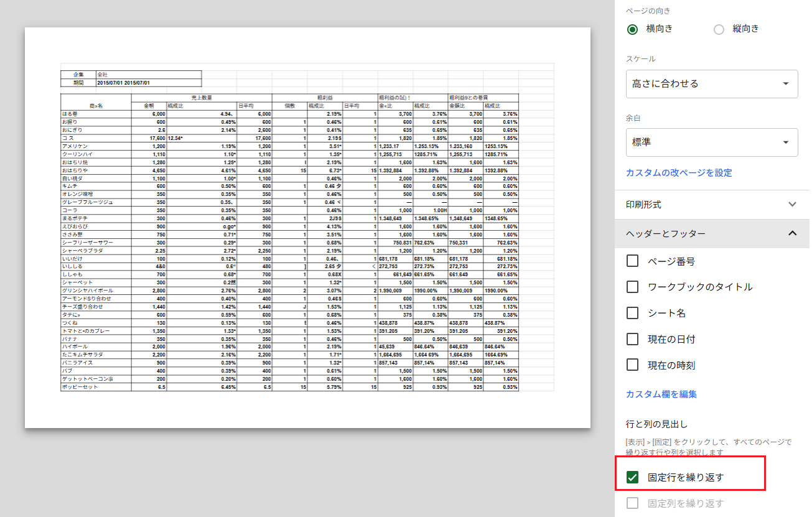812x517 pixels.
Task: Enable the ページ番号 checkbox
Action: click(633, 261)
